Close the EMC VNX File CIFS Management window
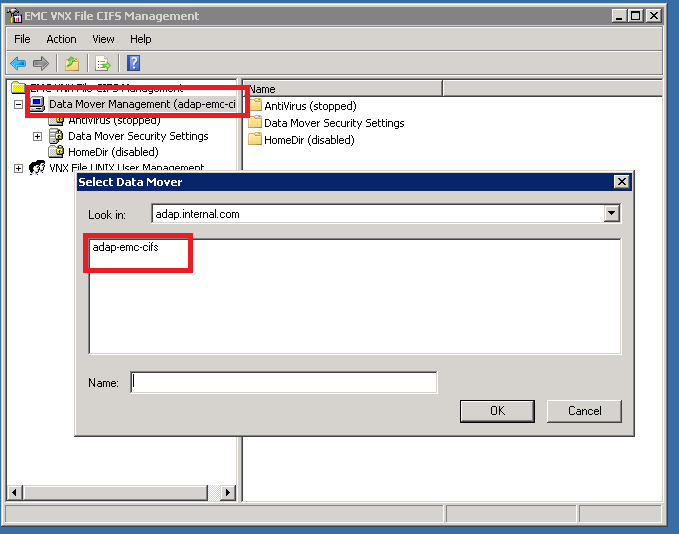This screenshot has width=679, height=534. coord(654,16)
